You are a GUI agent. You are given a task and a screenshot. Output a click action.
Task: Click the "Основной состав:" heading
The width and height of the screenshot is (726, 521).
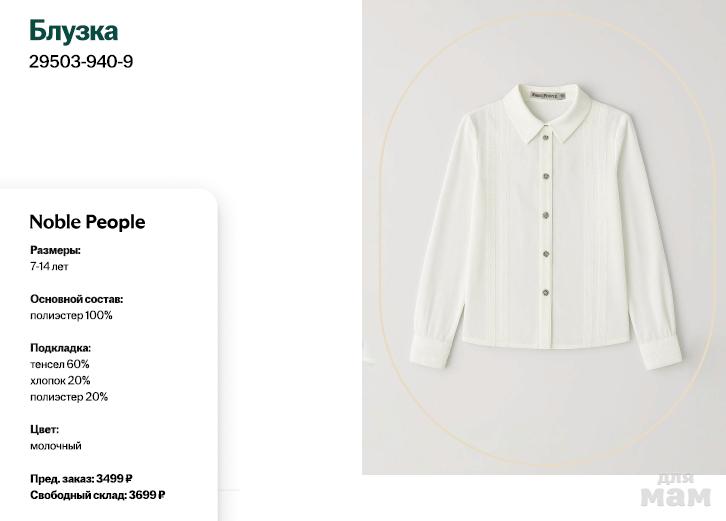point(77,299)
